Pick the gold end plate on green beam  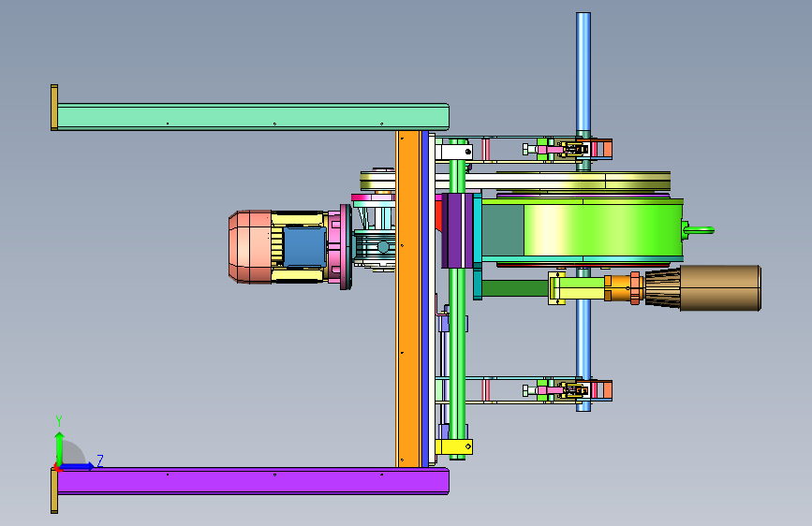pyautogui.click(x=54, y=108)
